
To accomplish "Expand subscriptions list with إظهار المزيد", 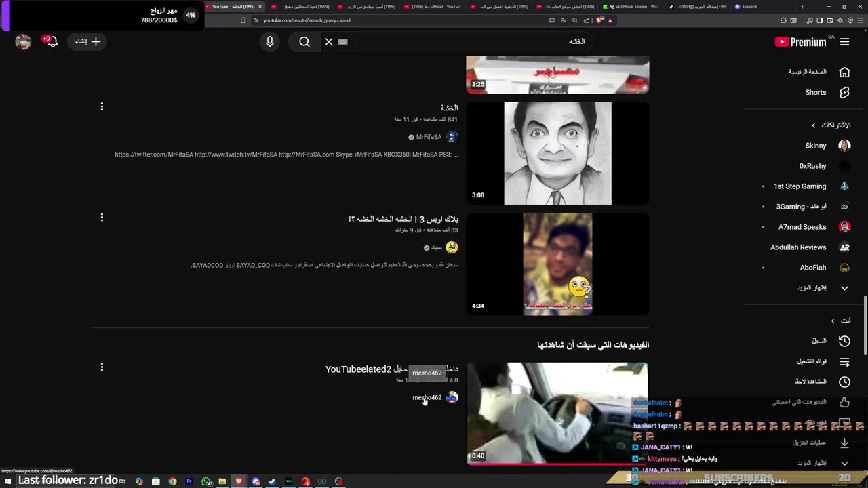I will (822, 288).
